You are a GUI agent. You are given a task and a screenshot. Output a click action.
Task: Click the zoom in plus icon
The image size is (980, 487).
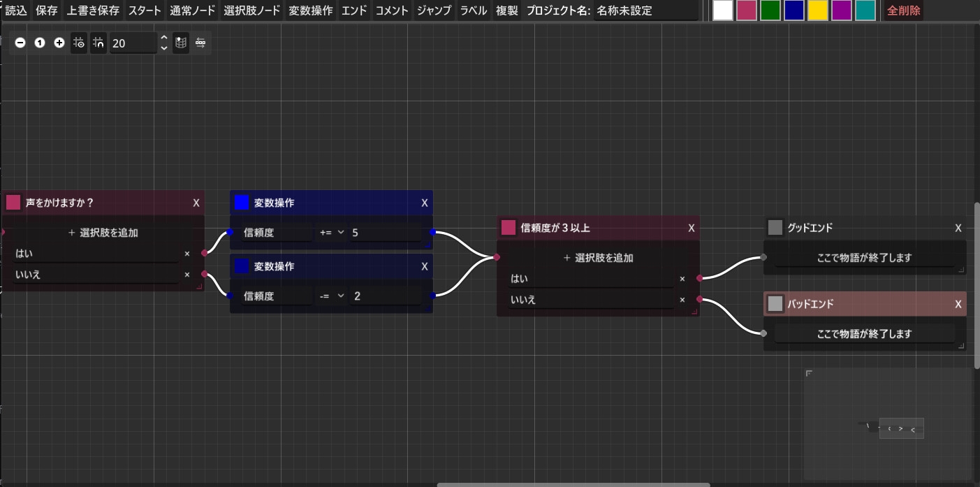pos(59,43)
